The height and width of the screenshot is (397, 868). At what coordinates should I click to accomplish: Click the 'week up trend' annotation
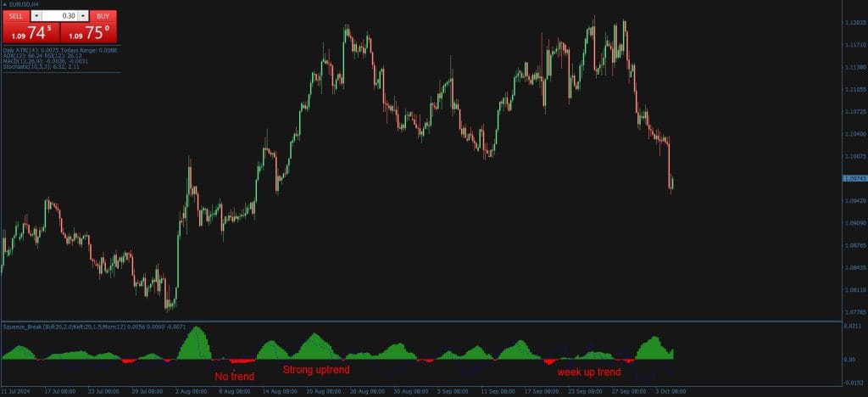coord(588,372)
